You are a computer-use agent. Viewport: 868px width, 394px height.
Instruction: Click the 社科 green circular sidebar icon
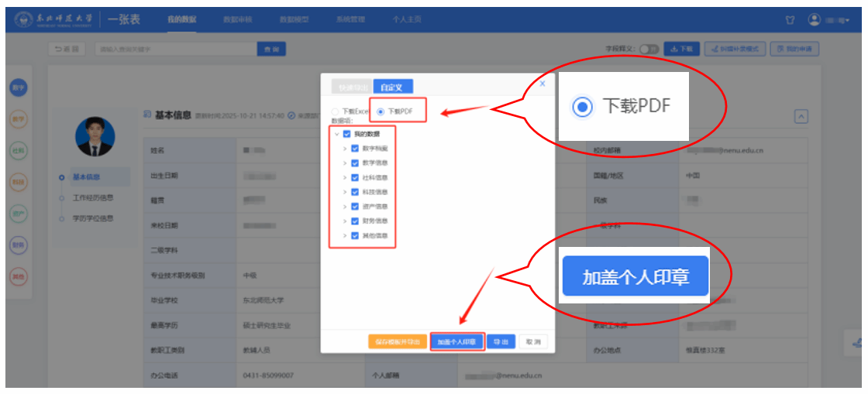pyautogui.click(x=17, y=150)
